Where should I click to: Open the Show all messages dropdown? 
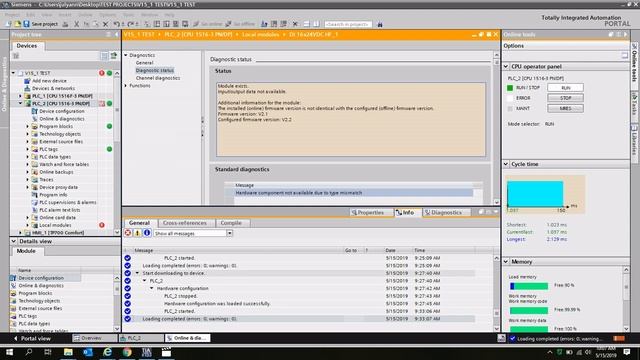(230, 233)
